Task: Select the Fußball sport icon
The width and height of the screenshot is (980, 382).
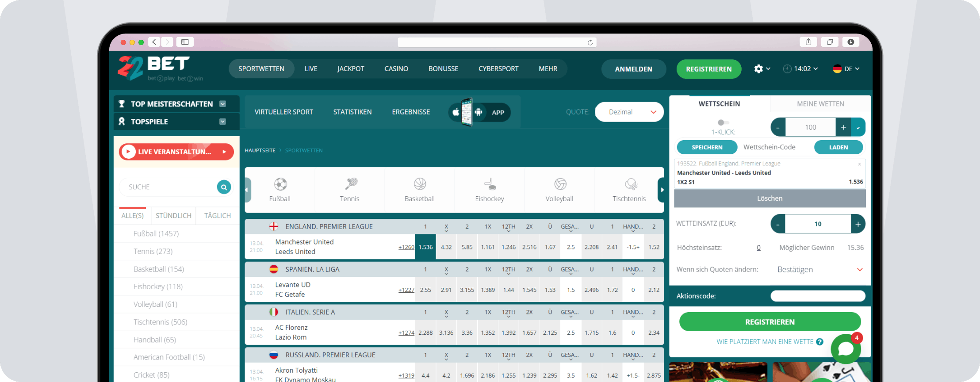Action: click(280, 184)
